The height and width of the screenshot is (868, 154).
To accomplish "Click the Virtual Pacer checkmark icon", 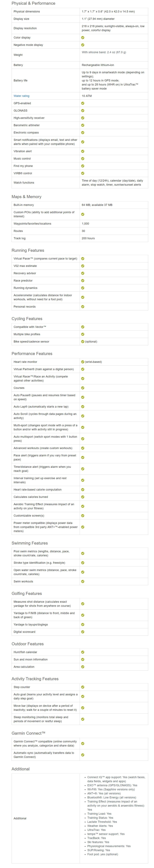I will [x=83, y=258].
